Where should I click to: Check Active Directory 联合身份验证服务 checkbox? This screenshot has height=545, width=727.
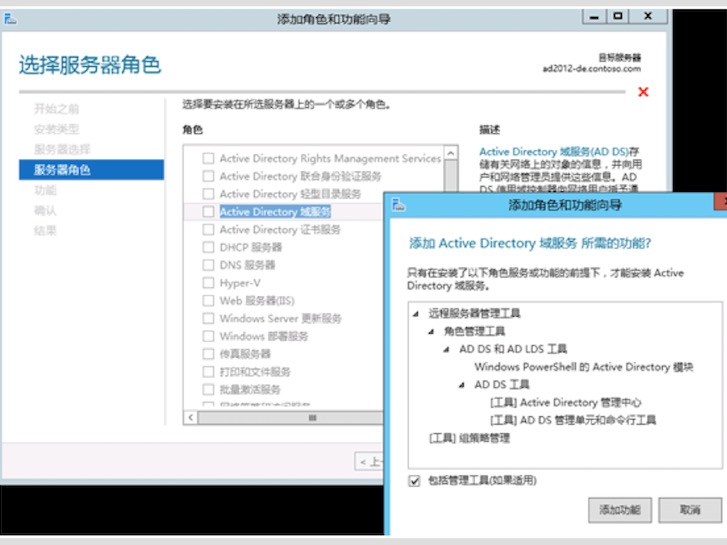coord(208,176)
